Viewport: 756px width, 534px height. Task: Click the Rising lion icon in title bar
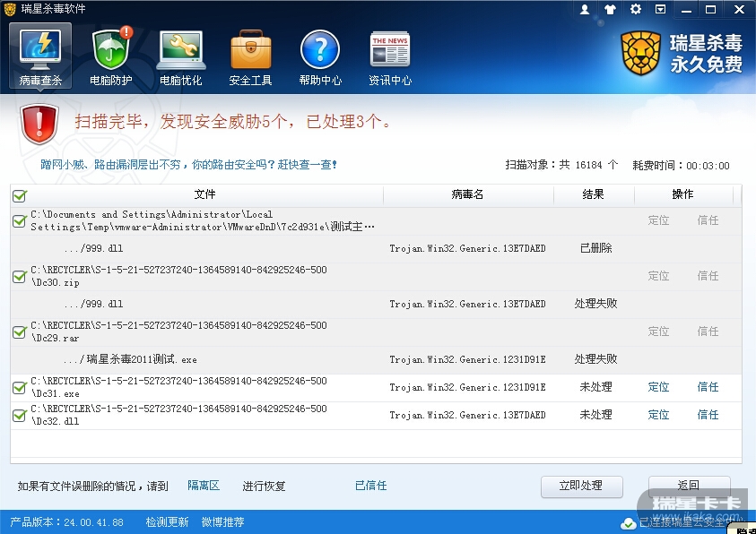[x=10, y=9]
